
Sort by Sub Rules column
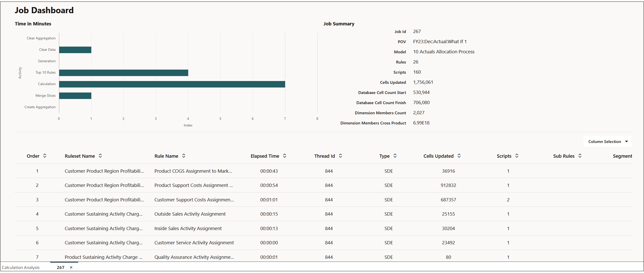[580, 156]
